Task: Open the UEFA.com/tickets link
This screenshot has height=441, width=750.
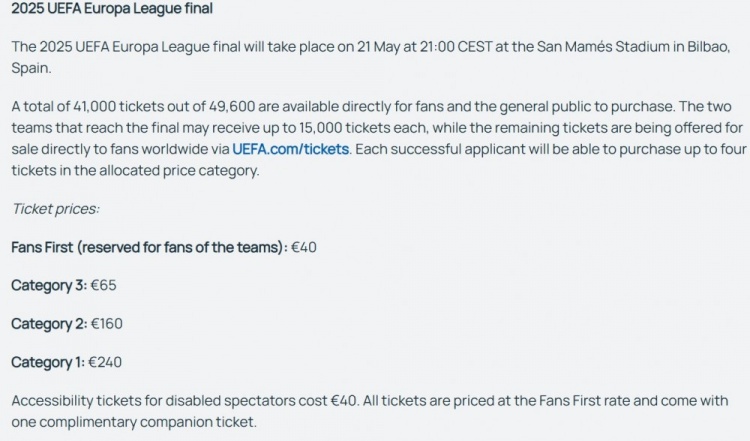Action: [x=290, y=149]
